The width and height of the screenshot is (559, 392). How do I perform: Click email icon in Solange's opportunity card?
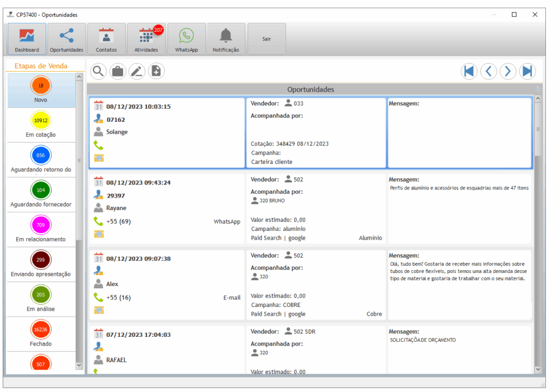tap(98, 158)
